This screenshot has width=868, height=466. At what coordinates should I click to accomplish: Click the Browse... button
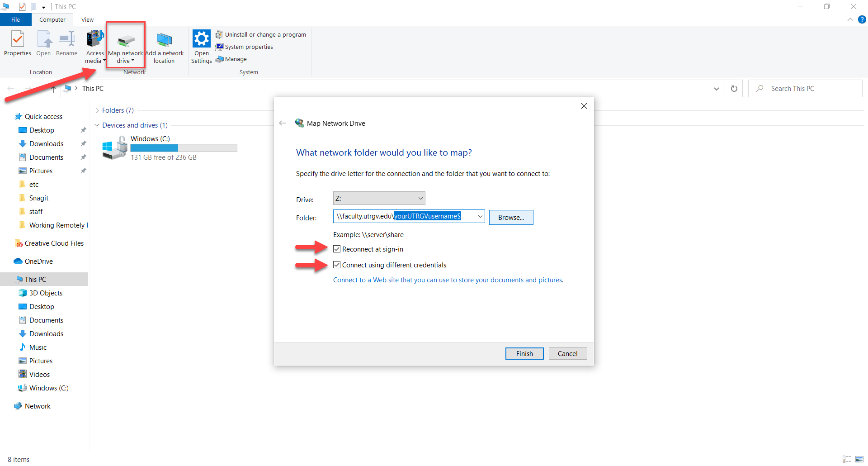511,217
